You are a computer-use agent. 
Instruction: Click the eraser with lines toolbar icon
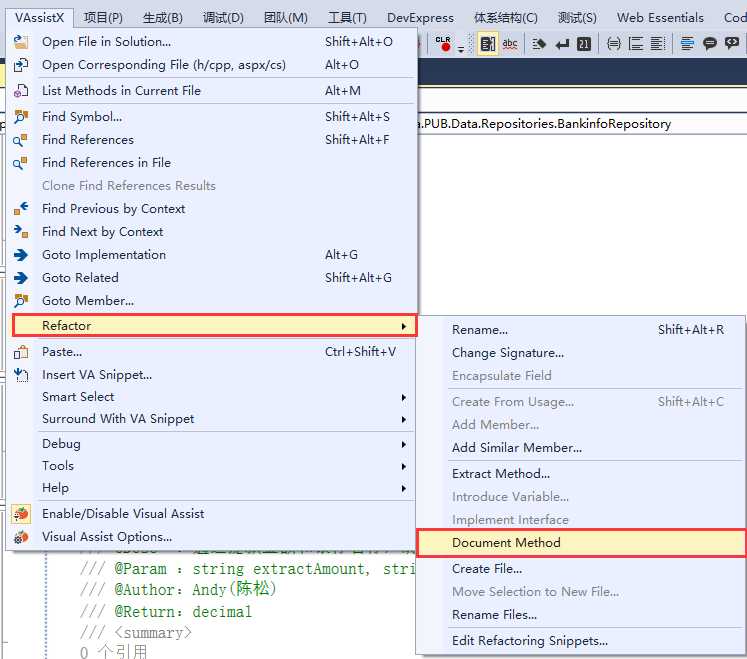(538, 44)
